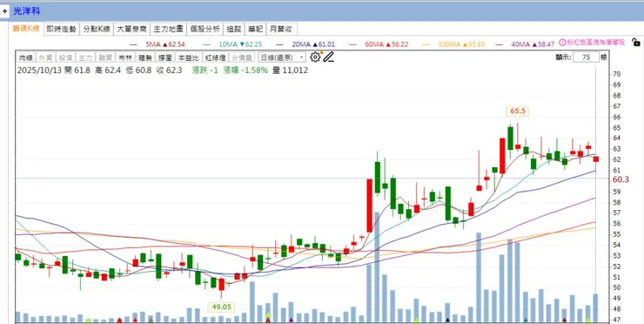The width and height of the screenshot is (644, 324).
Task: Click the 低 60.8 low price text
Action: (138, 71)
